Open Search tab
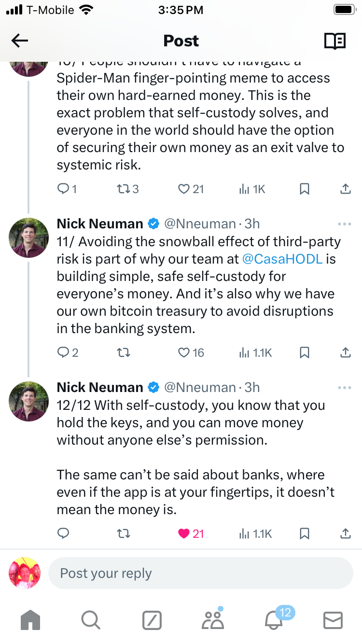Screen dimensions: 362x644 (x=91, y=620)
